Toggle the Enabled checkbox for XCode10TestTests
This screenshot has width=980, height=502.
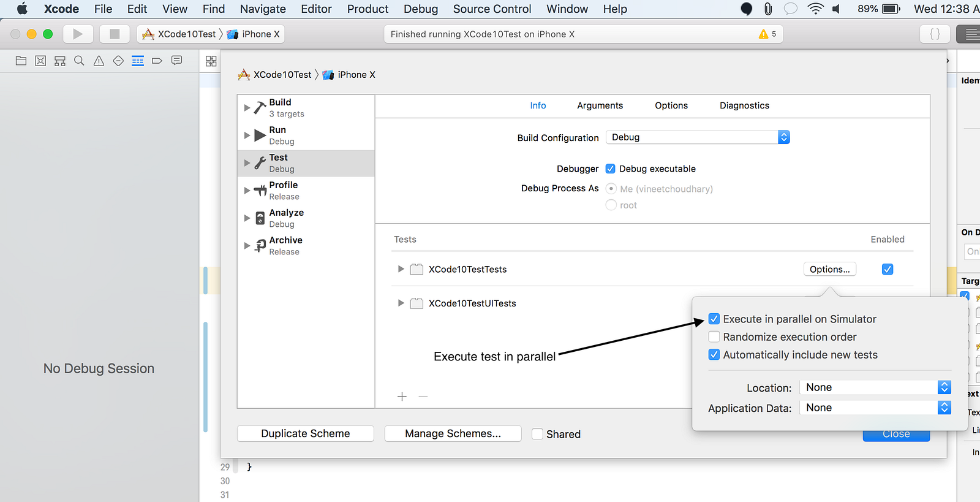tap(888, 269)
